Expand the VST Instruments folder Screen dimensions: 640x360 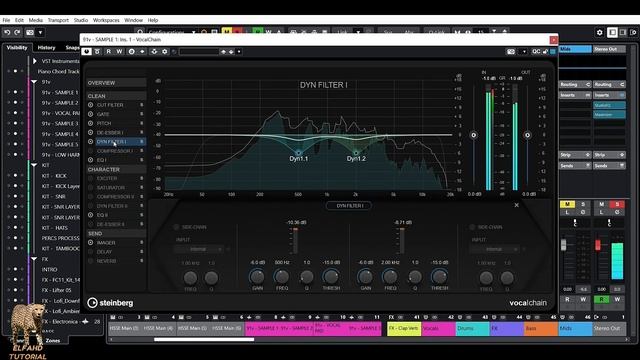click(x=35, y=61)
